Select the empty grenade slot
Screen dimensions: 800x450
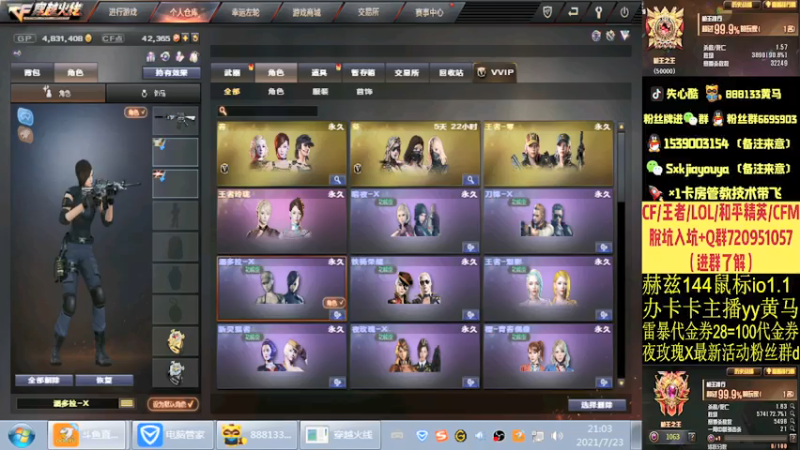(x=175, y=309)
